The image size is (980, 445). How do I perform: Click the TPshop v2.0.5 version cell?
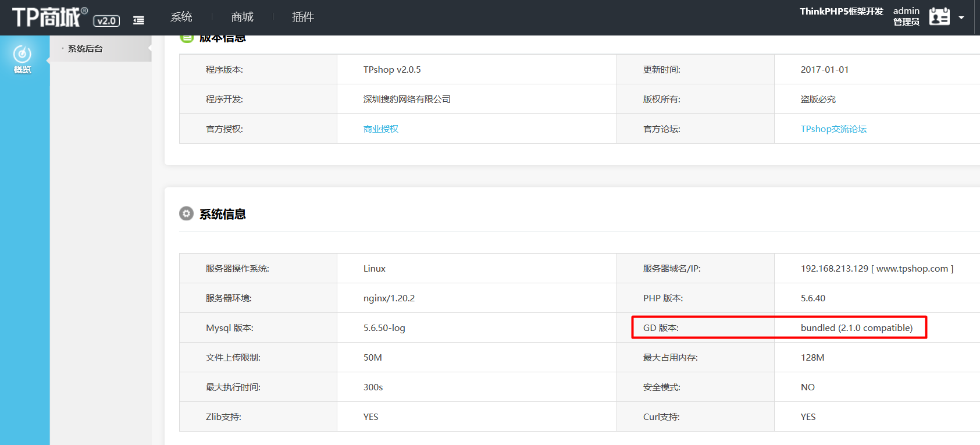coord(392,69)
